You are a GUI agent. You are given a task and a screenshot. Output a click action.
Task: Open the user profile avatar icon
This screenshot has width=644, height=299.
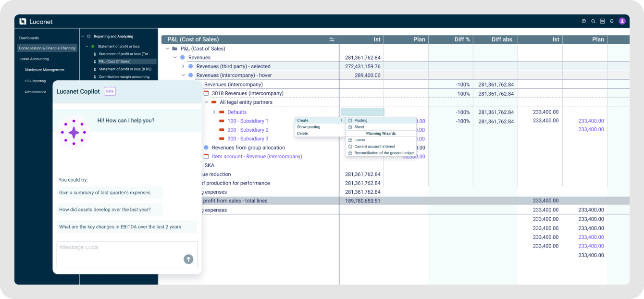tap(622, 21)
